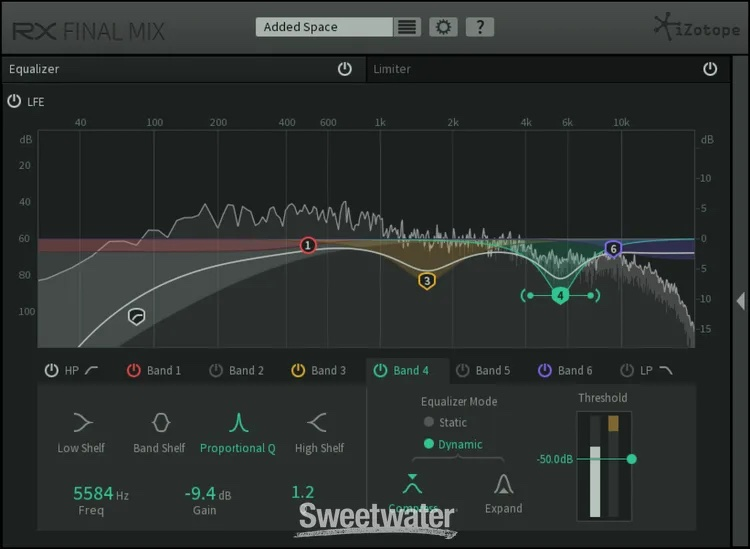
Task: Switch to the HP tab
Action: 72,371
